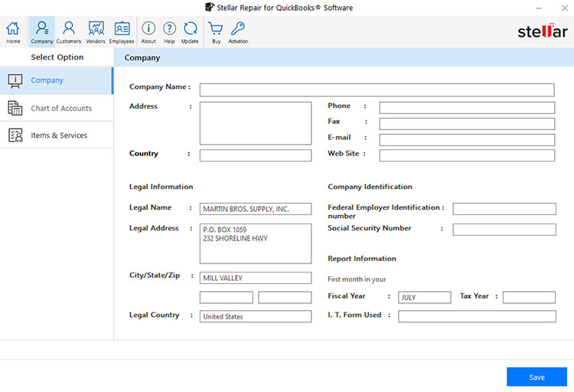The image size is (574, 392).
Task: Click the I. T. Form Used field
Action: (478, 316)
